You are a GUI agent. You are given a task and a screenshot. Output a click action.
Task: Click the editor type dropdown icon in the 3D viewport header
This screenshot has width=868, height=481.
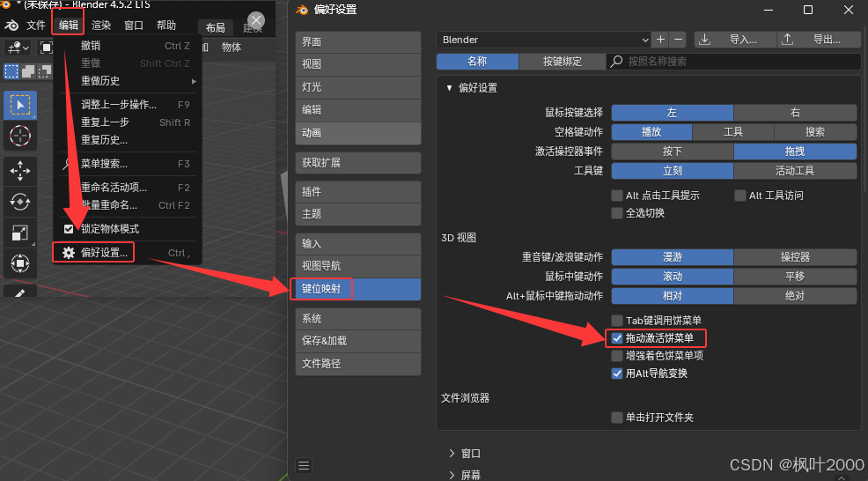pyautogui.click(x=18, y=48)
